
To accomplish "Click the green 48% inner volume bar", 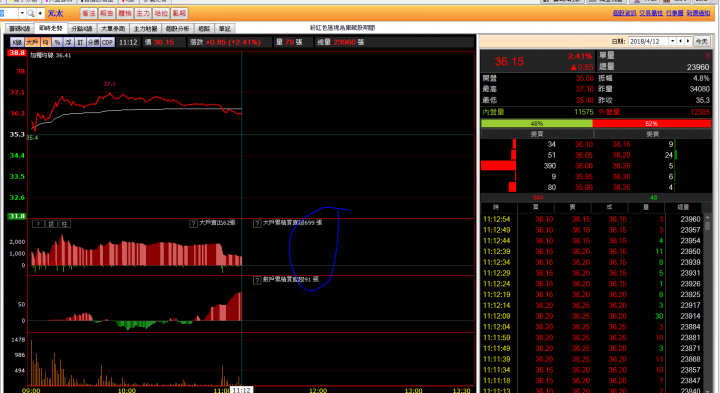I will 537,124.
